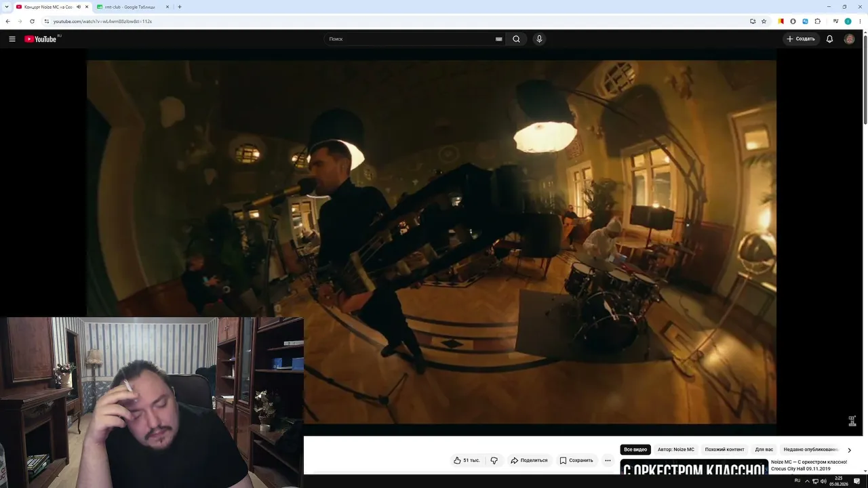Open the red-yellow bookmark extension
The width and height of the screenshot is (868, 488).
click(x=781, y=21)
